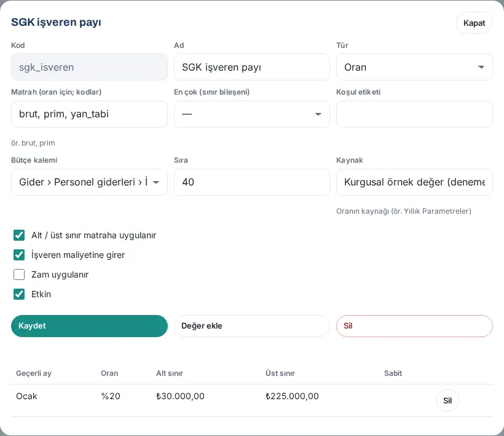
Task: Click the empty Koşul etiketi field
Action: pyautogui.click(x=414, y=114)
